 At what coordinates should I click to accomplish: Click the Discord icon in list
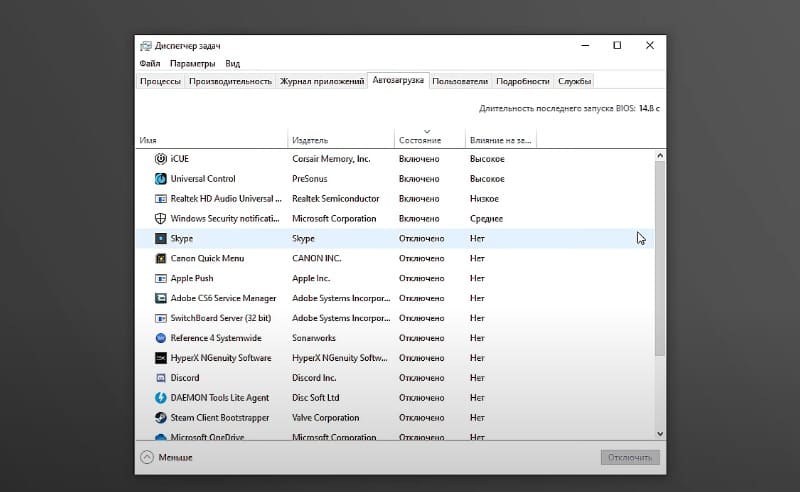[x=160, y=378]
